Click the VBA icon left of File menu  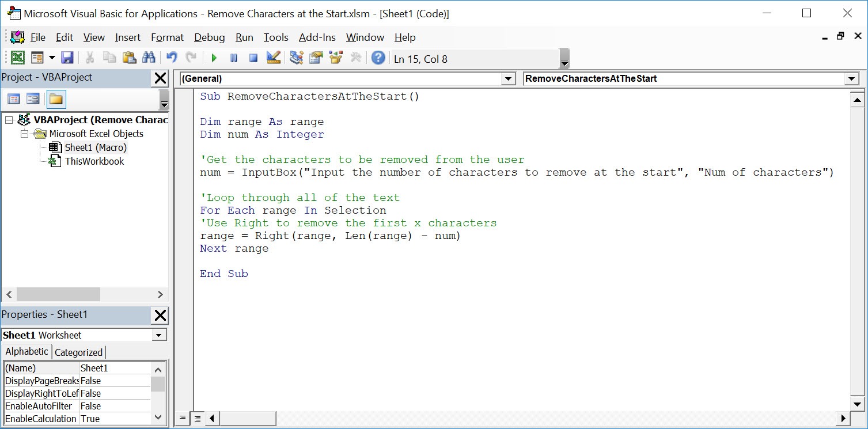[x=18, y=37]
